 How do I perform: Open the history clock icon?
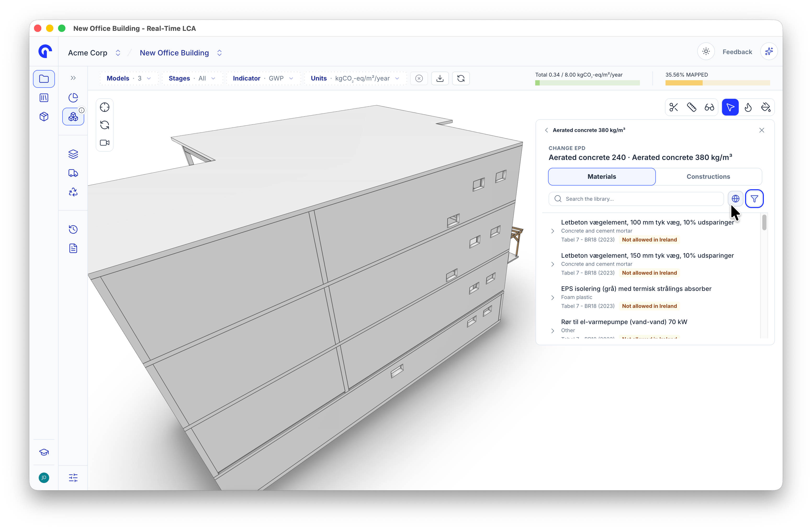tap(73, 229)
